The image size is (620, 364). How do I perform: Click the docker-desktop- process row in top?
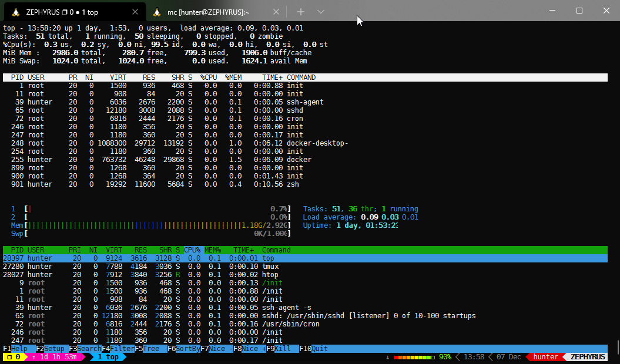[305, 143]
